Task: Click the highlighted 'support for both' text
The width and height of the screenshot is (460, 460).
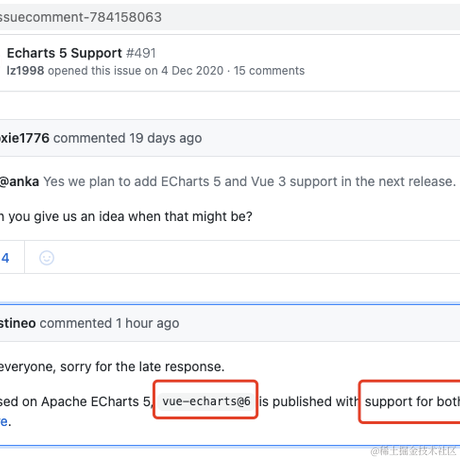Action: point(412,402)
